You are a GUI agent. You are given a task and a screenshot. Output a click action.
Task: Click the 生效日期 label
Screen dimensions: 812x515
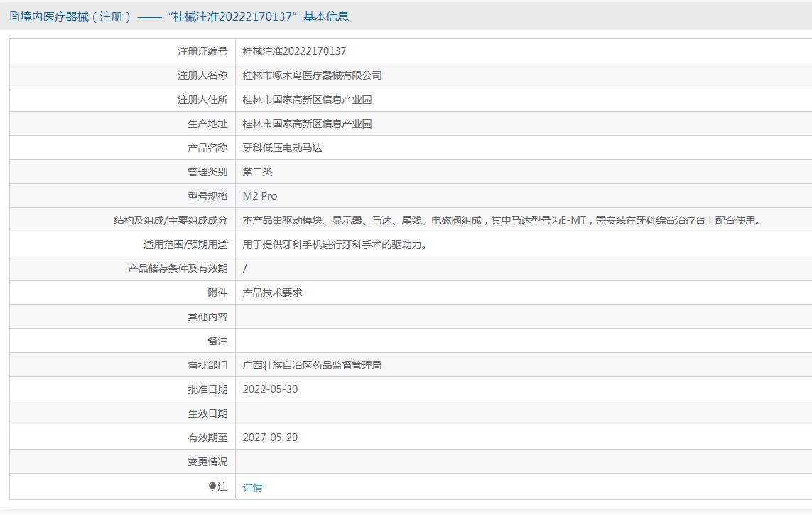click(x=207, y=413)
